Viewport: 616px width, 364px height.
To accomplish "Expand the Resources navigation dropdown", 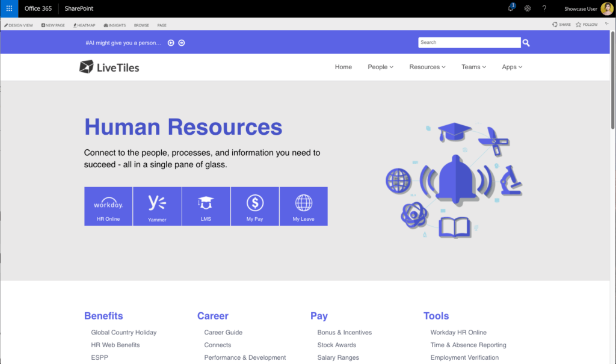I will (428, 67).
